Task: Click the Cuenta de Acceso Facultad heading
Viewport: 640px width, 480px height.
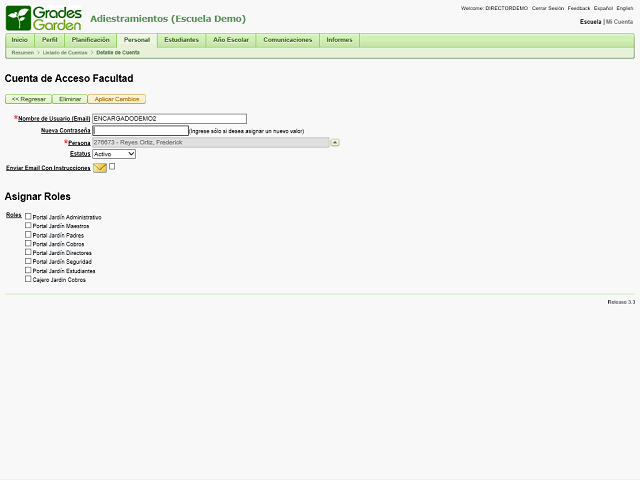Action: (69, 78)
